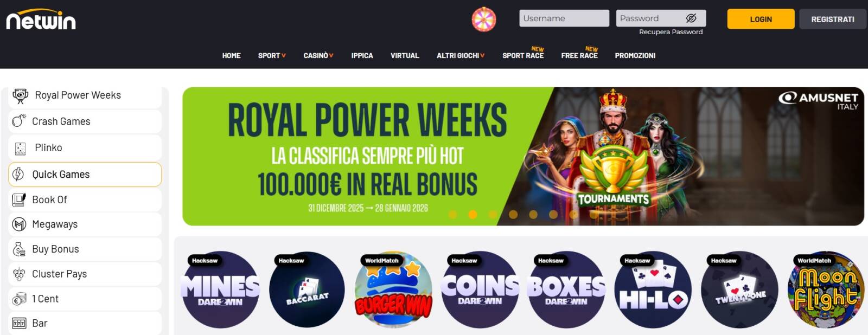The height and width of the screenshot is (335, 868).
Task: Click the yellow Login button
Action: [761, 19]
